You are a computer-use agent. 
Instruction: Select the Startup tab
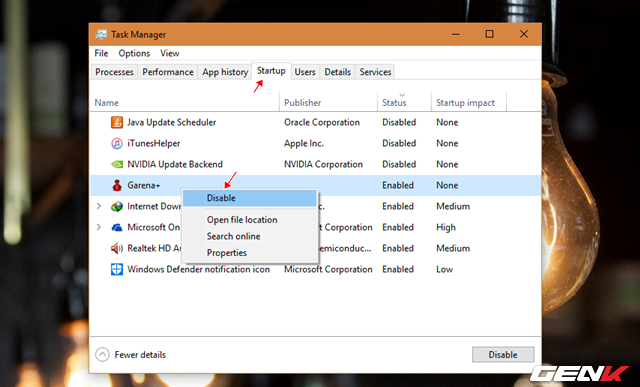pos(271,71)
